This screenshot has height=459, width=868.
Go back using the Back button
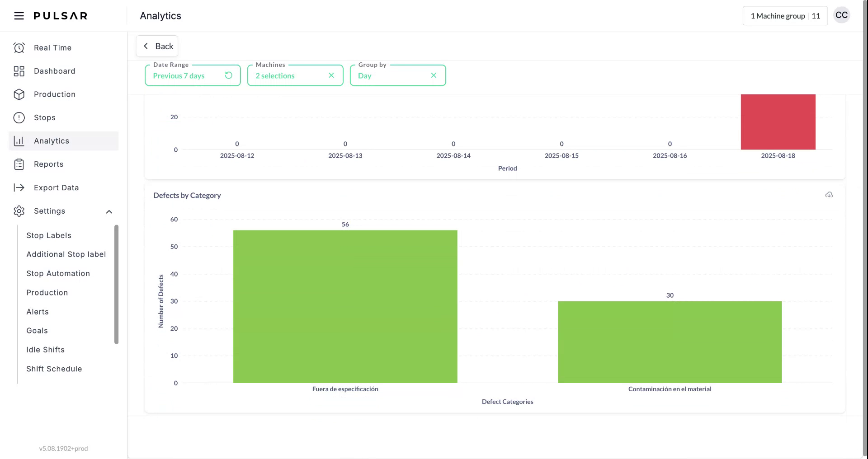point(157,46)
